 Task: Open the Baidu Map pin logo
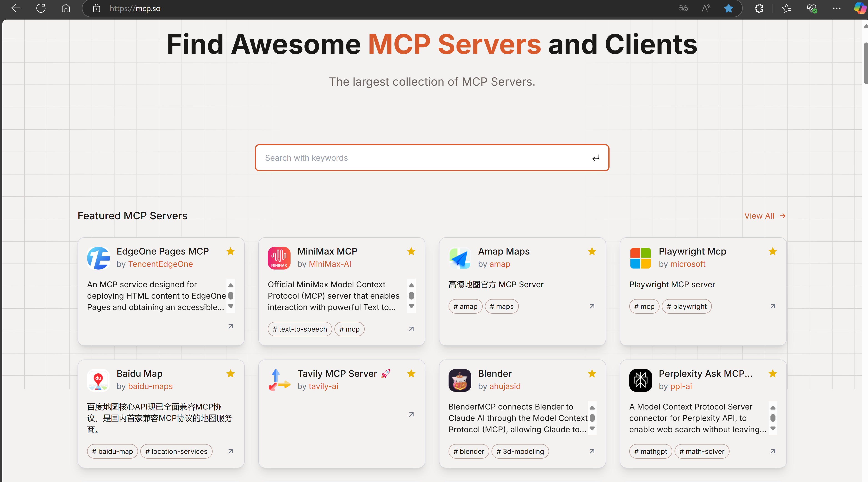point(98,380)
